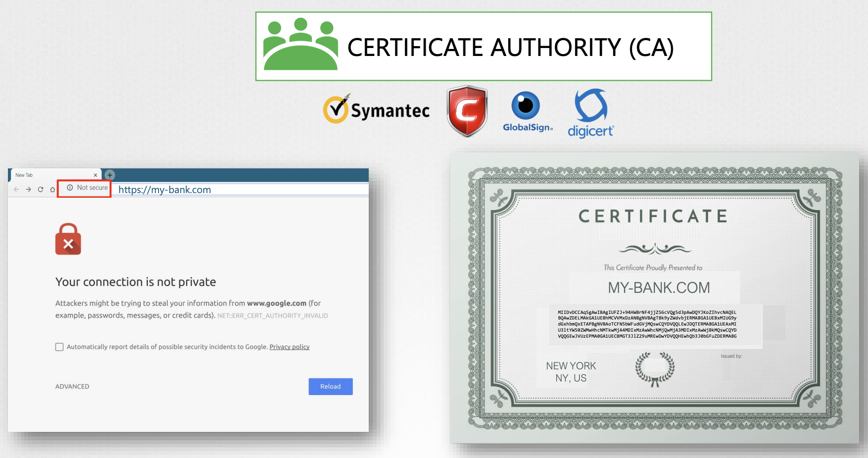868x458 pixels.
Task: Close the New Tab tab
Action: click(x=96, y=175)
